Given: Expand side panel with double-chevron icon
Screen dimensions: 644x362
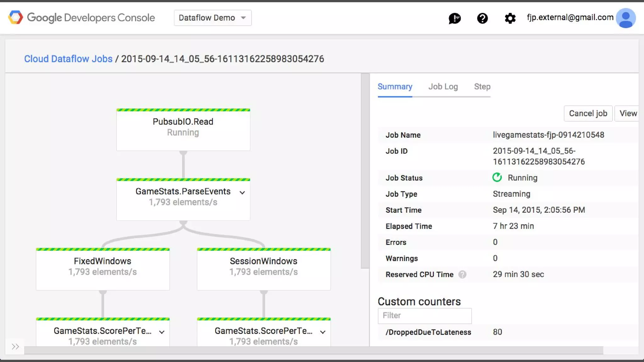Looking at the screenshot, I should click(15, 347).
